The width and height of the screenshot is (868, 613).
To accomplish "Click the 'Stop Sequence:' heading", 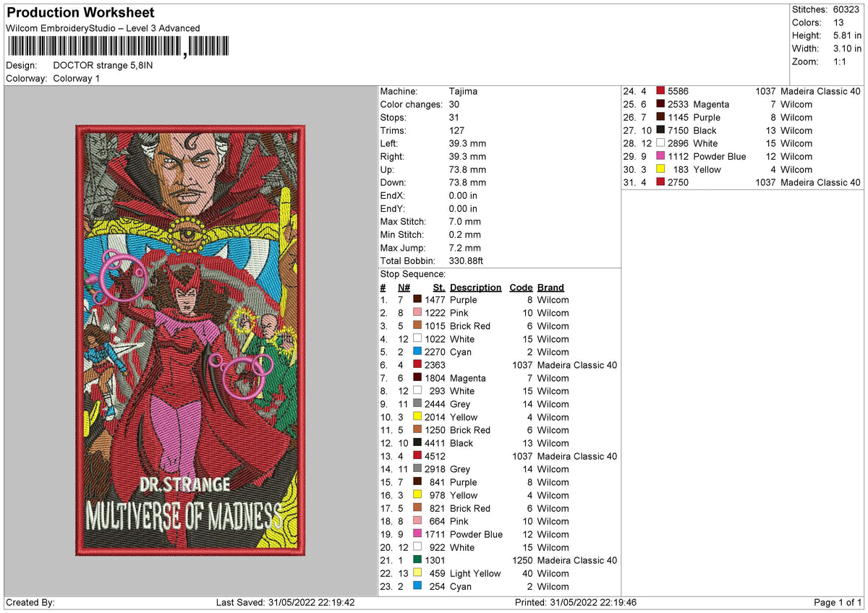I will coord(412,274).
